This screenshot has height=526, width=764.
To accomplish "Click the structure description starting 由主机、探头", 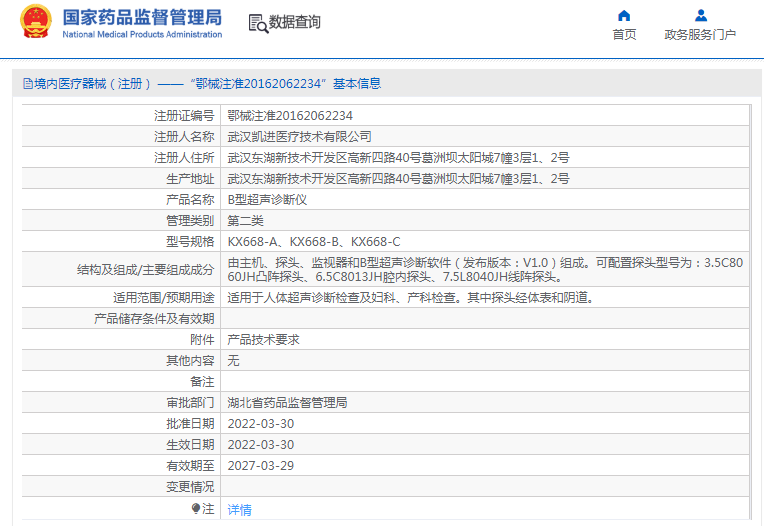I will (485, 269).
